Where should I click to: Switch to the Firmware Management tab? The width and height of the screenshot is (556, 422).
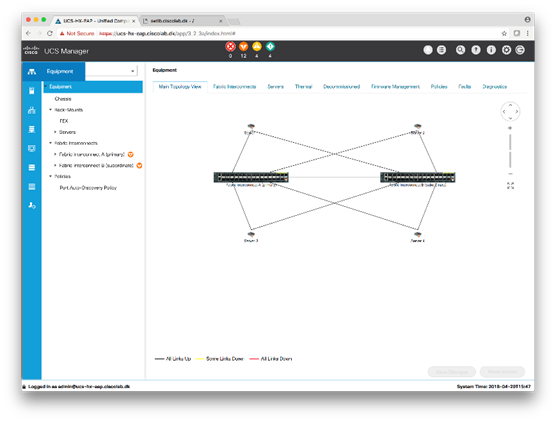[395, 87]
